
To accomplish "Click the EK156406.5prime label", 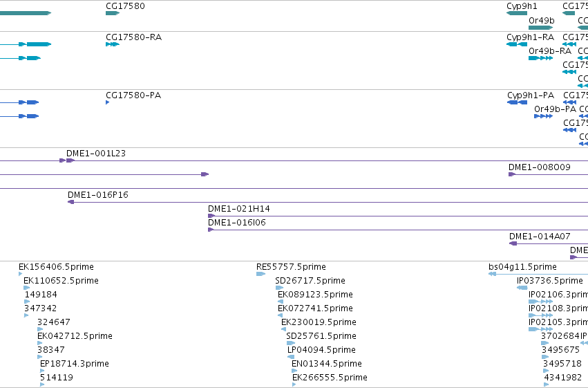I will coord(56,267).
